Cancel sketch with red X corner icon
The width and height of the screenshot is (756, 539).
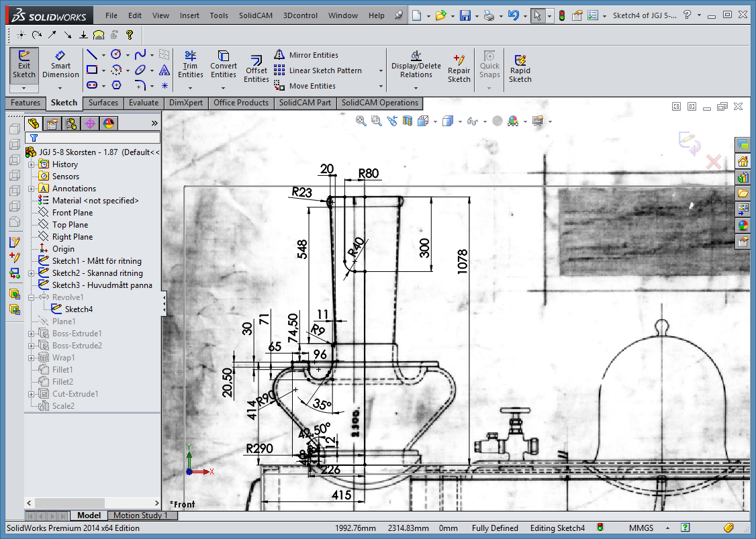click(714, 162)
